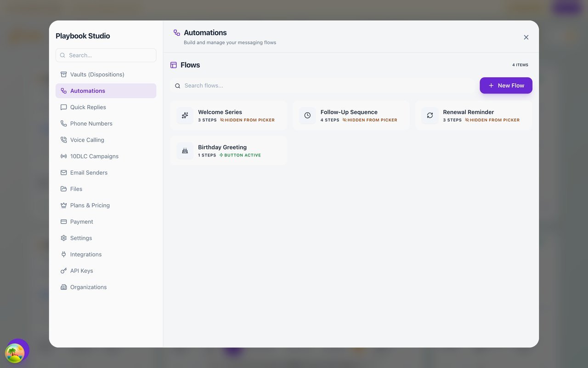588x368 pixels.
Task: Click the "4 ITEMS" count label
Action: (x=520, y=65)
